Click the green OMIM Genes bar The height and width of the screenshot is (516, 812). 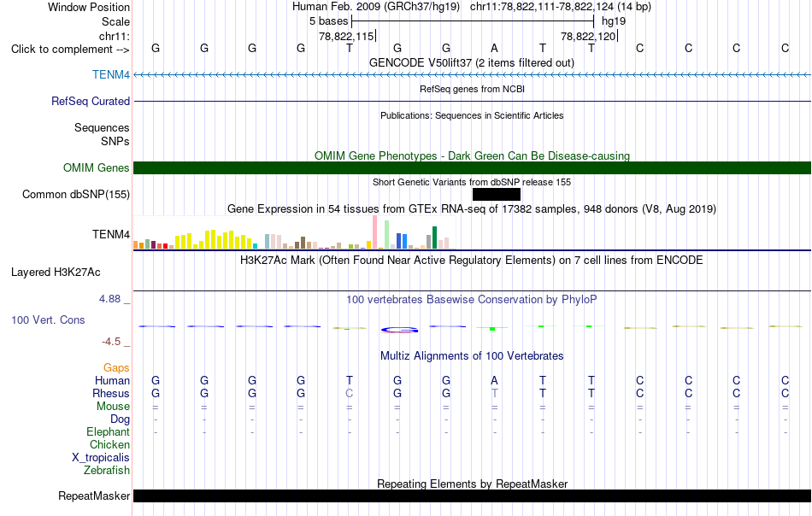(x=472, y=167)
